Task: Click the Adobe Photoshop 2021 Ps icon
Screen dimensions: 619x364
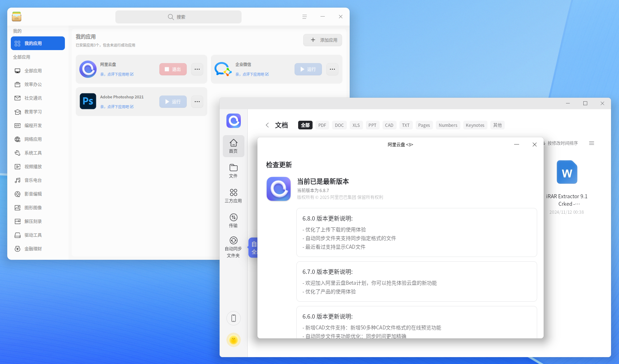Action: click(88, 101)
